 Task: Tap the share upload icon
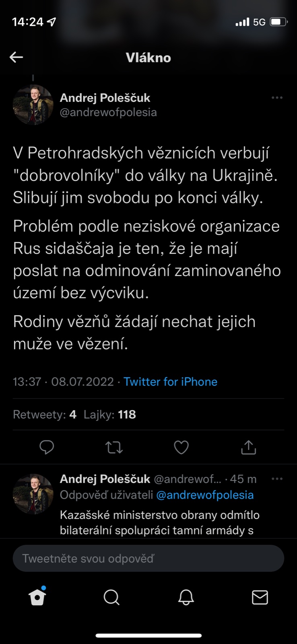point(248,447)
